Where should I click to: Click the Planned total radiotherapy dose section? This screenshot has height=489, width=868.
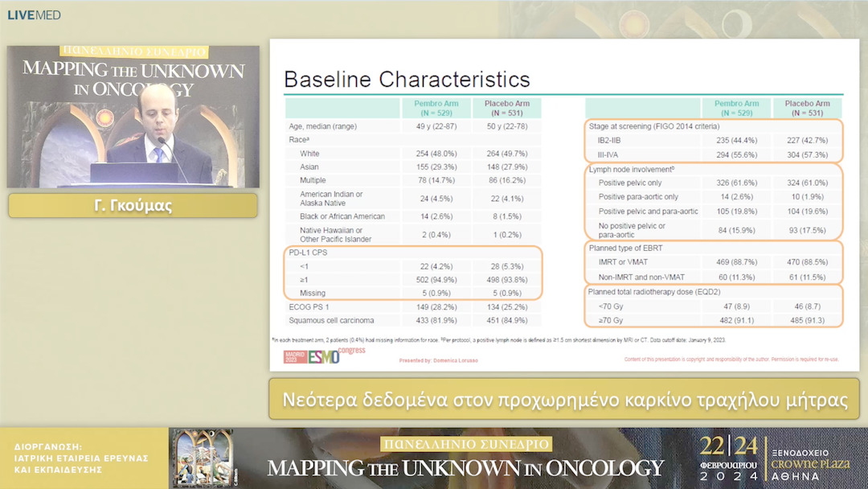pos(714,306)
